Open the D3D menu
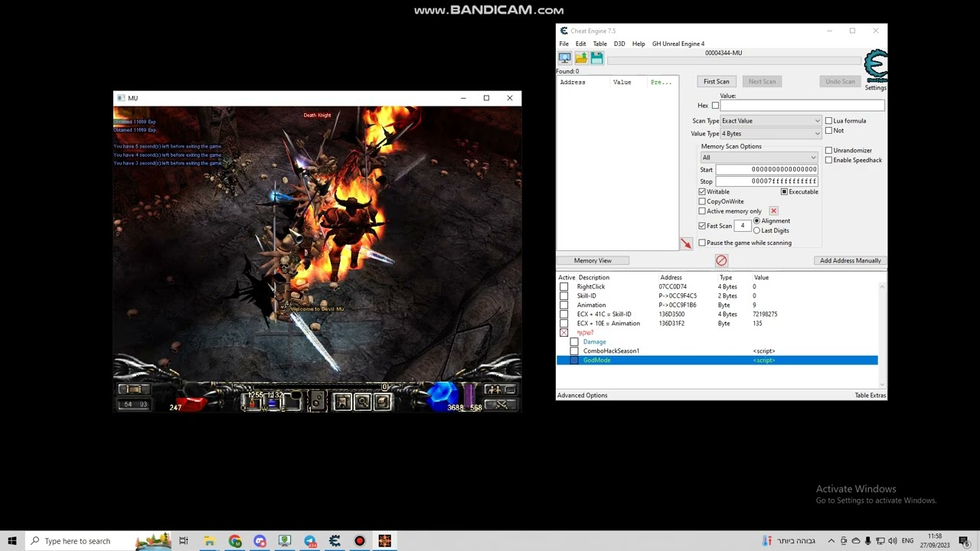This screenshot has width=980, height=551. click(619, 44)
